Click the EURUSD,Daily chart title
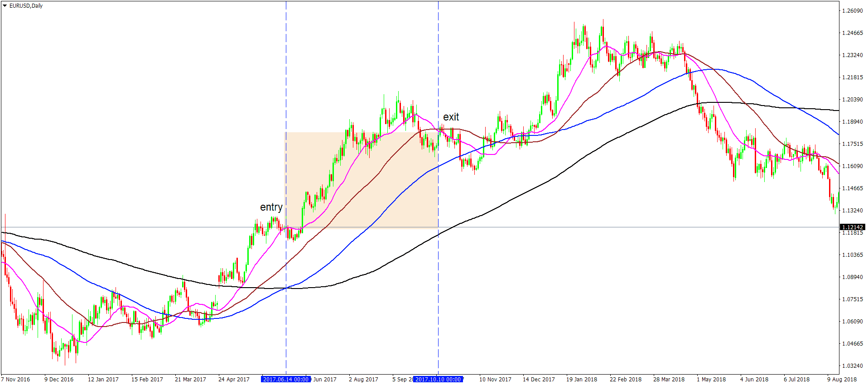 (x=26, y=6)
